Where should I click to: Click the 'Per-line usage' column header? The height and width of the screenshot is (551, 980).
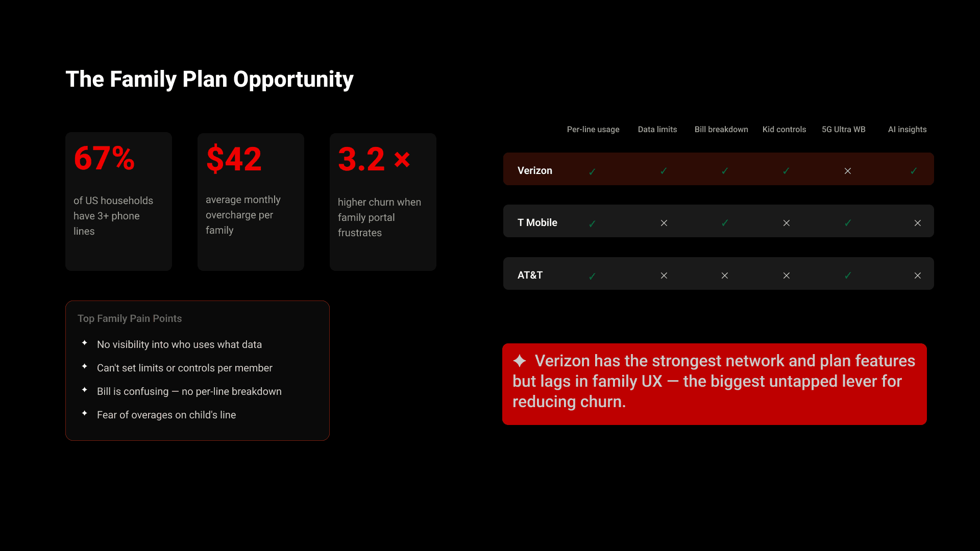point(593,130)
